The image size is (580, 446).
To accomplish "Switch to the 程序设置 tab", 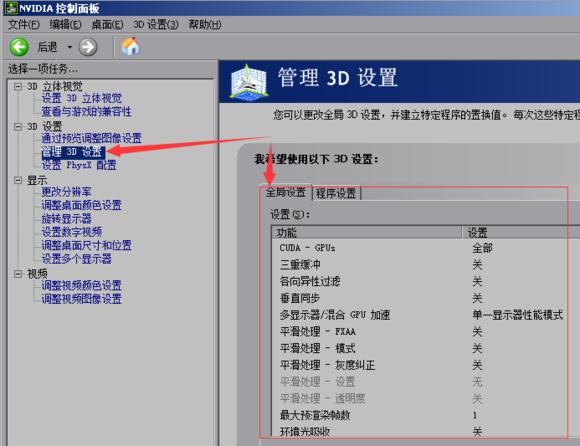I will (336, 193).
